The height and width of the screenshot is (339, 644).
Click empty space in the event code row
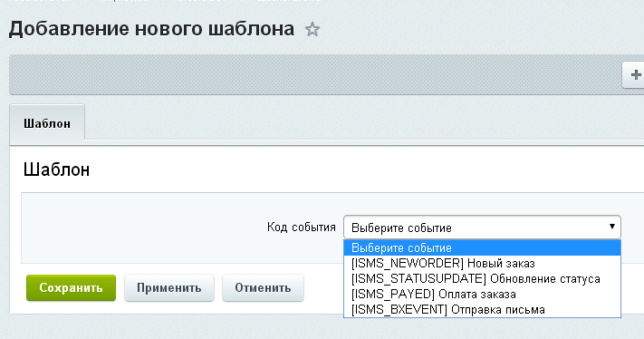click(144, 228)
